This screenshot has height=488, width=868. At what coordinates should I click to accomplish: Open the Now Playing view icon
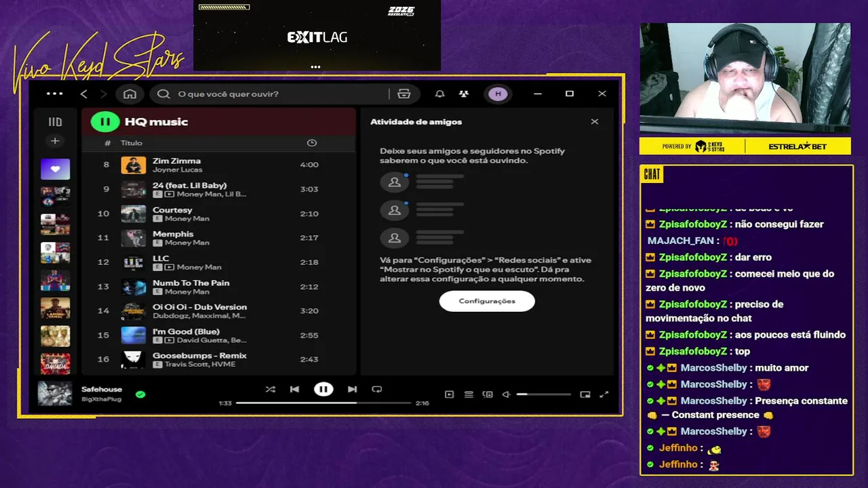449,394
